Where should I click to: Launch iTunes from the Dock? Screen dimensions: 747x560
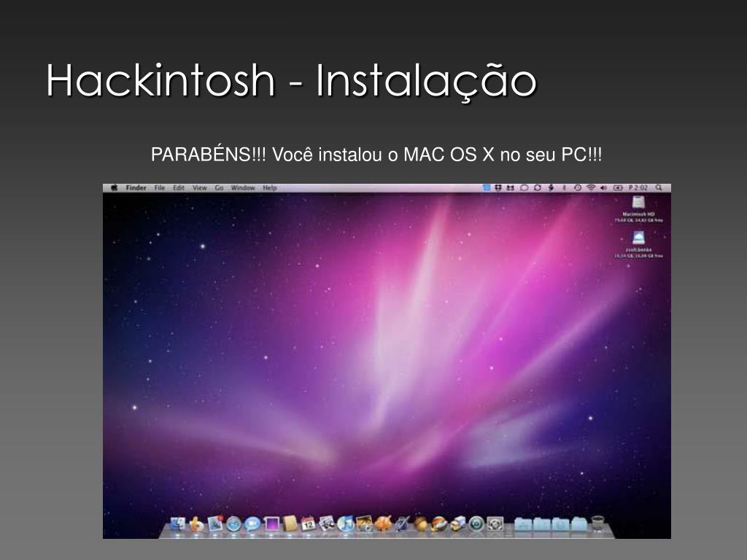345,524
